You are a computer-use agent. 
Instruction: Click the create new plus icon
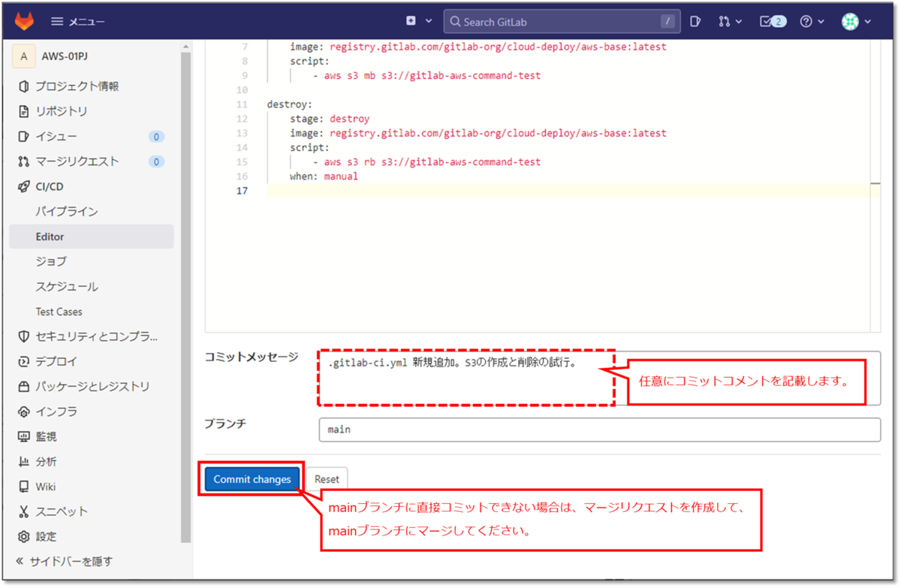point(411,21)
